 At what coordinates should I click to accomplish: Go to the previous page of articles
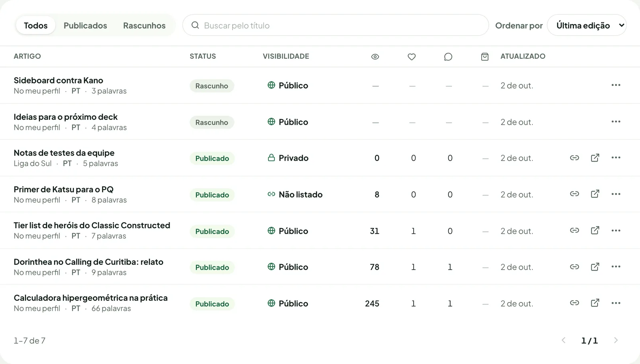pos(564,340)
